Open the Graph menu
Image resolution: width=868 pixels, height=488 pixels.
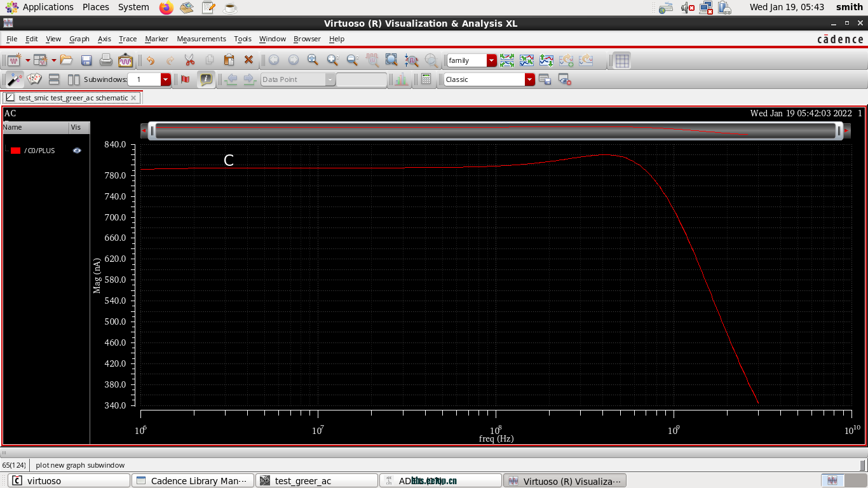coord(79,39)
